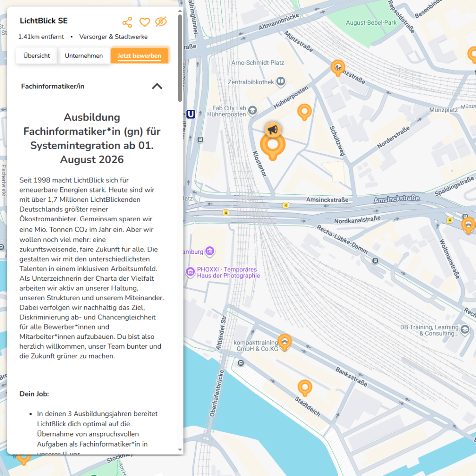Image resolution: width=476 pixels, height=476 pixels.
Task: Switch to the Übersicht tab
Action: [x=37, y=56]
